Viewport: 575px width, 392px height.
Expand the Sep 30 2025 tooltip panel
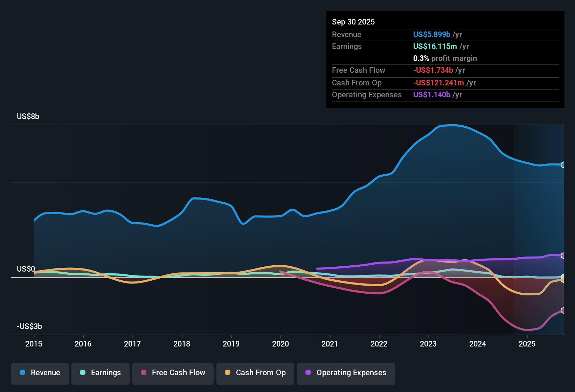coord(353,22)
